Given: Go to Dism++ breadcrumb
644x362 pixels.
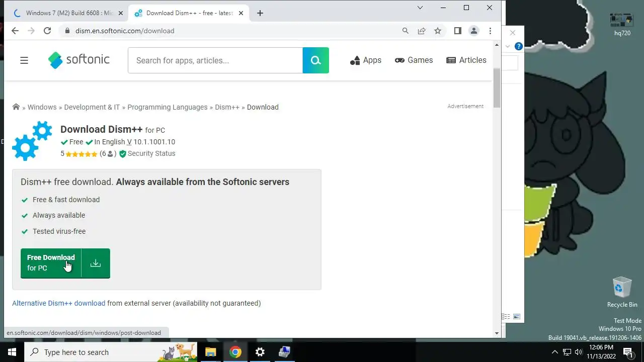Looking at the screenshot, I should [227, 107].
